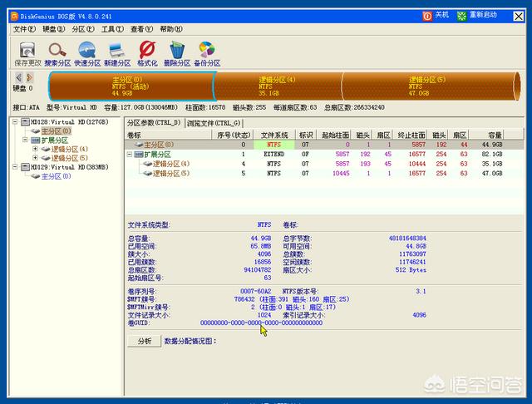The height and width of the screenshot is (404, 532).
Task: Collapse the HD128:Virtual HD(127GB) tree node
Action: pyautogui.click(x=15, y=121)
